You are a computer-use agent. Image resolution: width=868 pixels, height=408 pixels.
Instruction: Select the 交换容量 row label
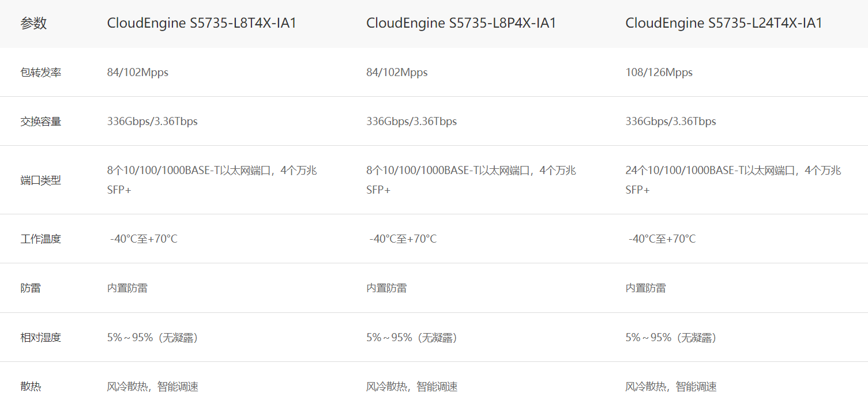[x=40, y=122]
